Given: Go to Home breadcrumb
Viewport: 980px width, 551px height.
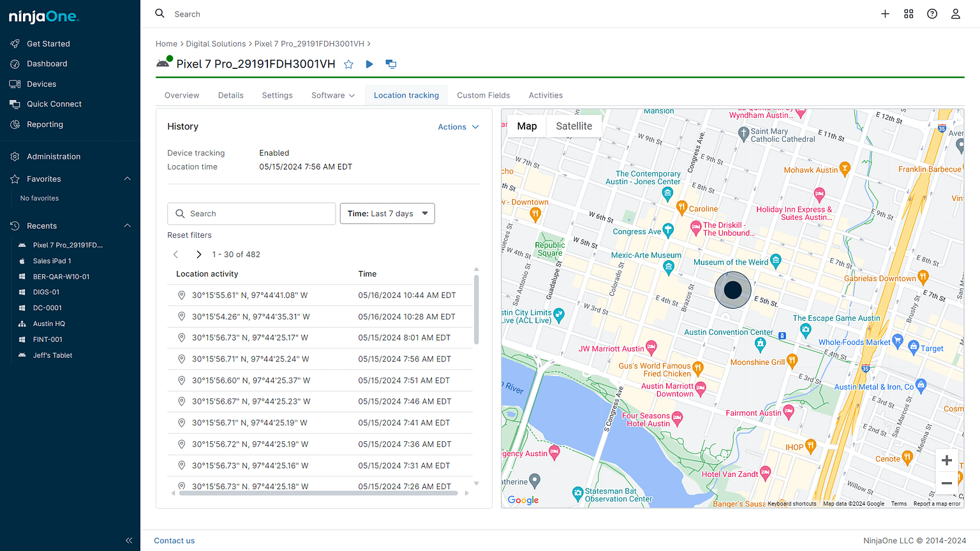Looking at the screenshot, I should tap(167, 44).
